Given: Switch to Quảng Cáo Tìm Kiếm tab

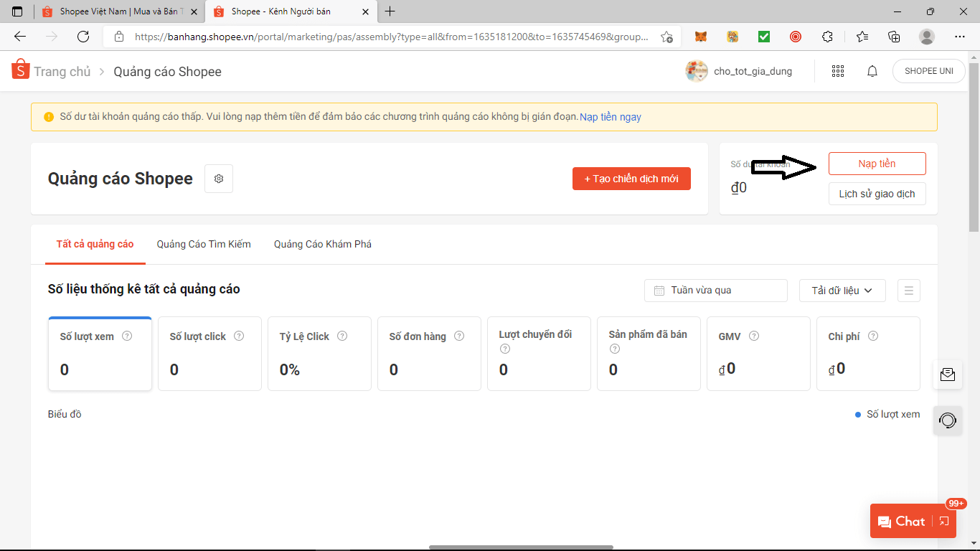Looking at the screenshot, I should (204, 244).
